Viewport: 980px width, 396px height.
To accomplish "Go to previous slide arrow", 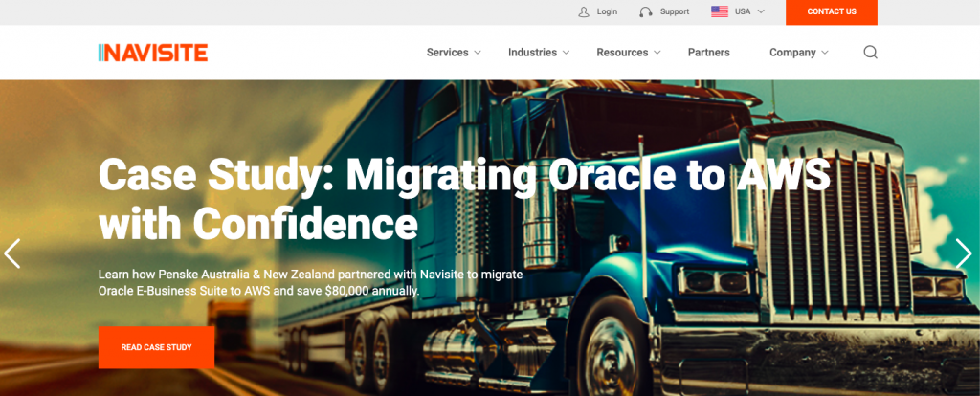I will (x=11, y=253).
